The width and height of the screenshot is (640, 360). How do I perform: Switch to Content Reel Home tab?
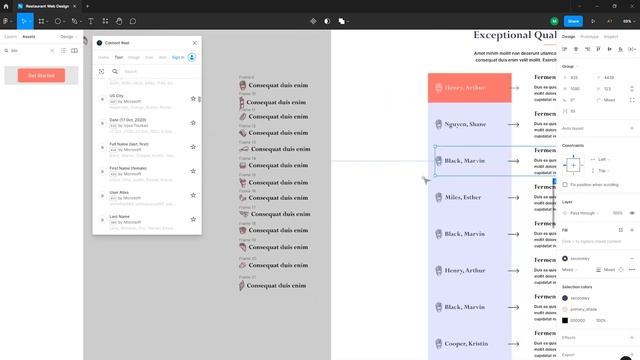(103, 58)
